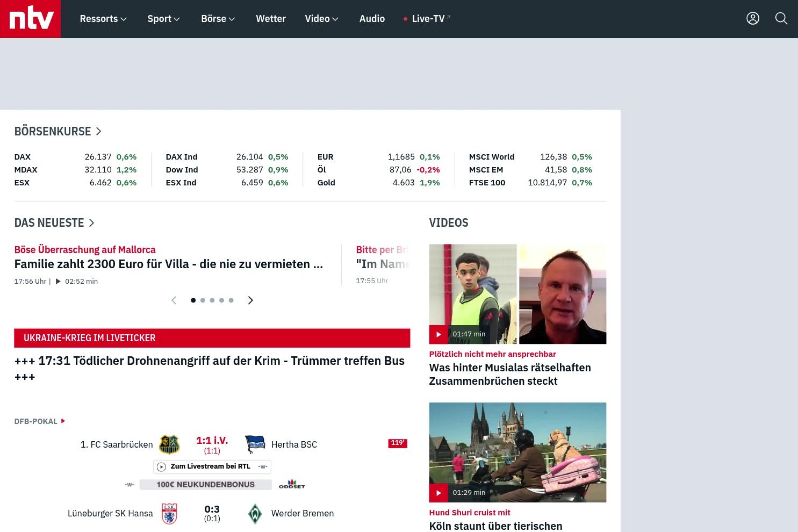Open the Audio menu item
This screenshot has height=532, width=798.
click(x=372, y=19)
